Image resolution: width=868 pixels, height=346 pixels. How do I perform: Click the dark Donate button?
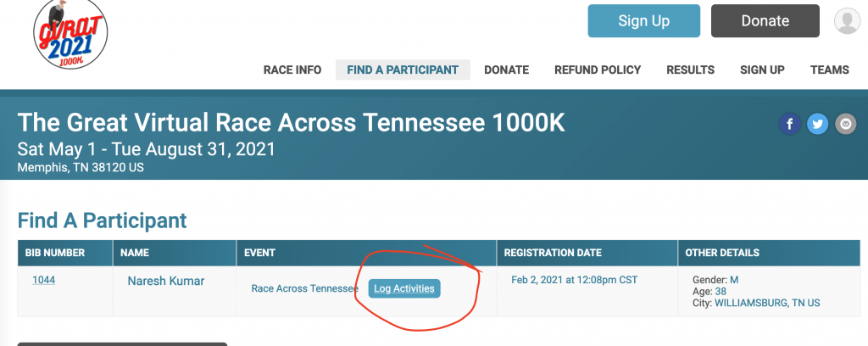[x=765, y=21]
